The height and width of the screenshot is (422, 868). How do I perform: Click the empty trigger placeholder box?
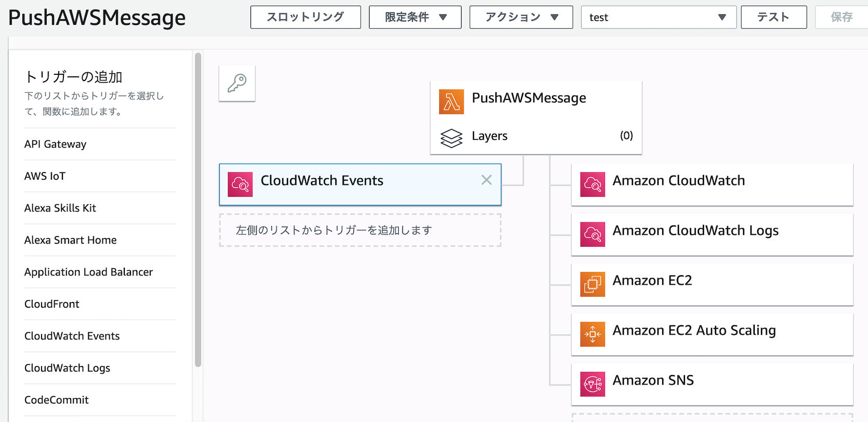(x=360, y=230)
